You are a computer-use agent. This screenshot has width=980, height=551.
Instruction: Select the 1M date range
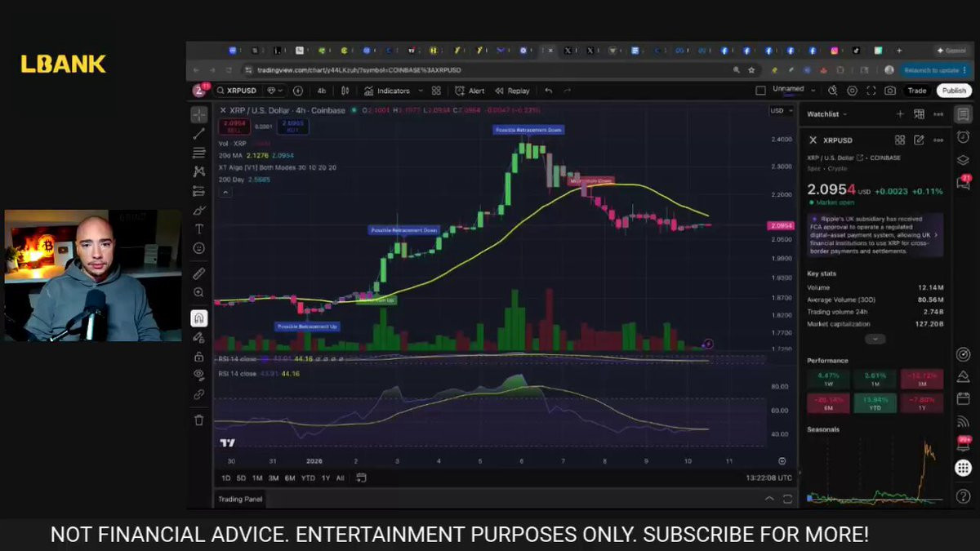pos(257,478)
